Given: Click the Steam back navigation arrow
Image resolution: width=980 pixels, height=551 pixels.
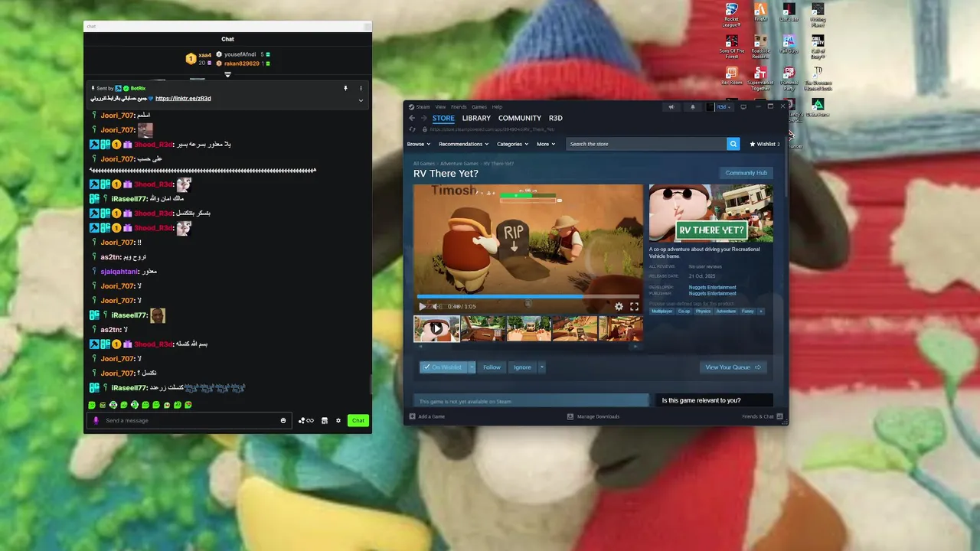Looking at the screenshot, I should coord(412,118).
